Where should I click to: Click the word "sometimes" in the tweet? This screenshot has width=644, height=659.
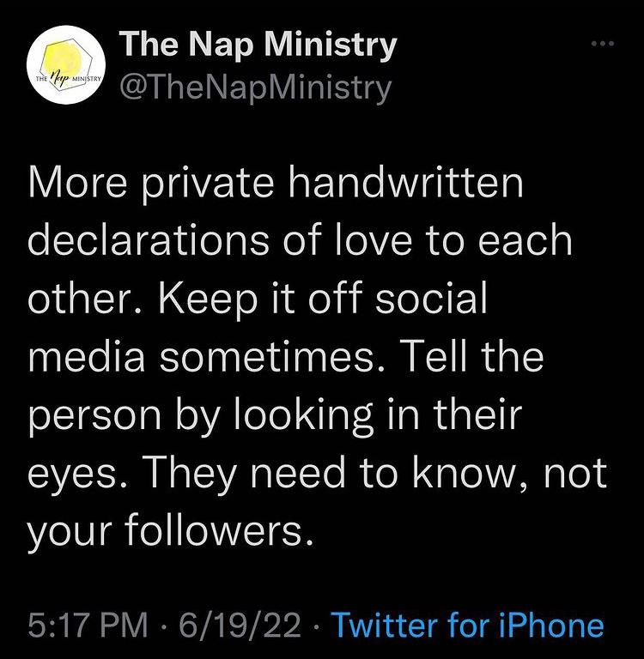[271, 356]
